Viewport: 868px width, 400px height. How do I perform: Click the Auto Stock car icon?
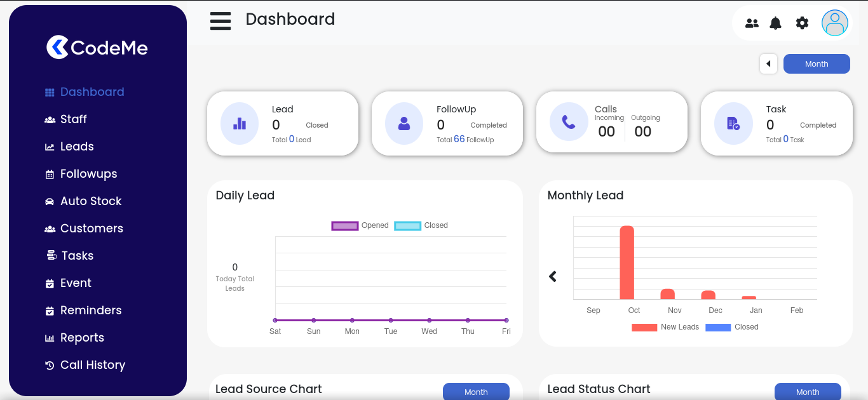click(x=50, y=202)
